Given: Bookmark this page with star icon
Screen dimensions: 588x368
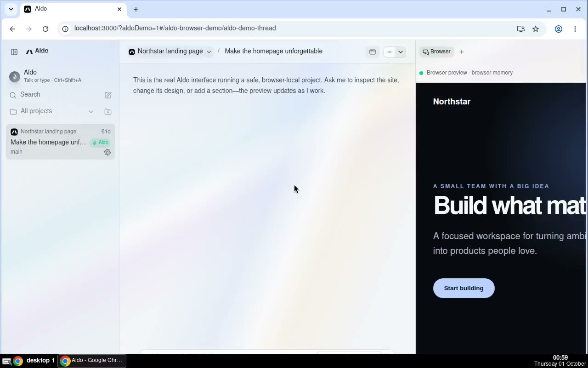Looking at the screenshot, I should pos(536,29).
